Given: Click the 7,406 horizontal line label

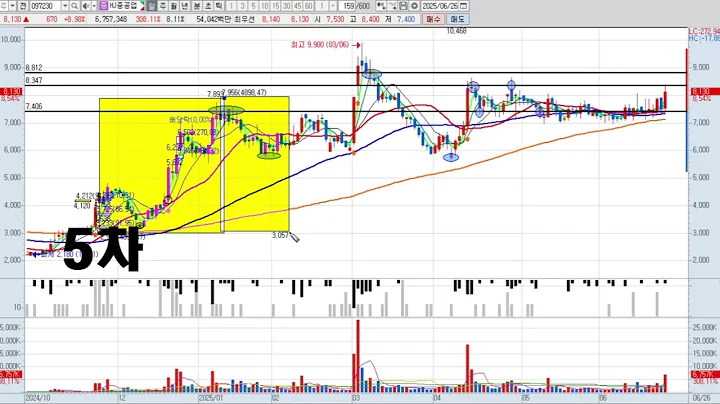Looking at the screenshot, I should coord(34,107).
